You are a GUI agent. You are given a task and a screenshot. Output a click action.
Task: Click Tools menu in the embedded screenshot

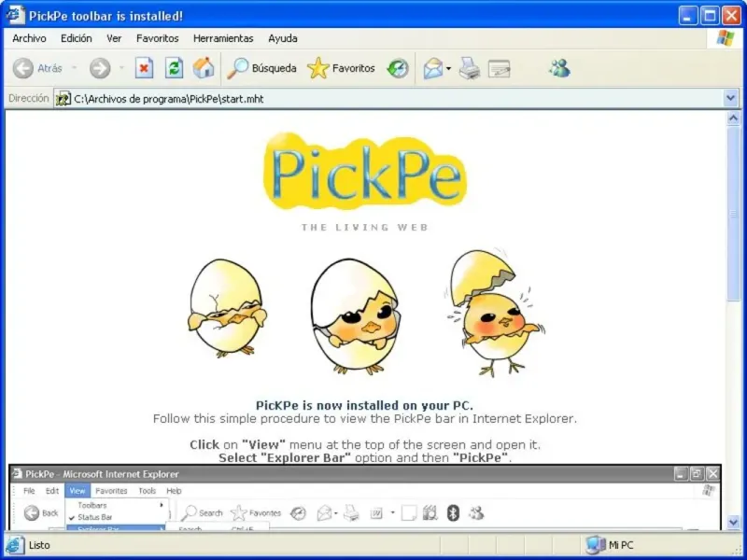click(x=148, y=491)
